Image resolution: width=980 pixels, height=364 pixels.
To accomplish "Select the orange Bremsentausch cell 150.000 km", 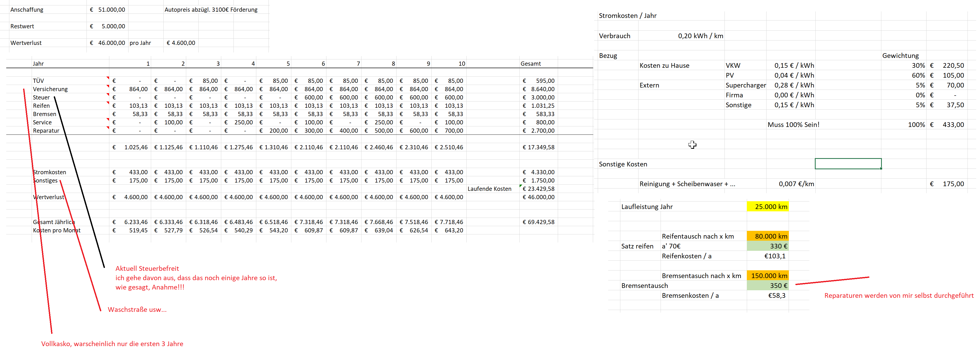I will pyautogui.click(x=768, y=276).
